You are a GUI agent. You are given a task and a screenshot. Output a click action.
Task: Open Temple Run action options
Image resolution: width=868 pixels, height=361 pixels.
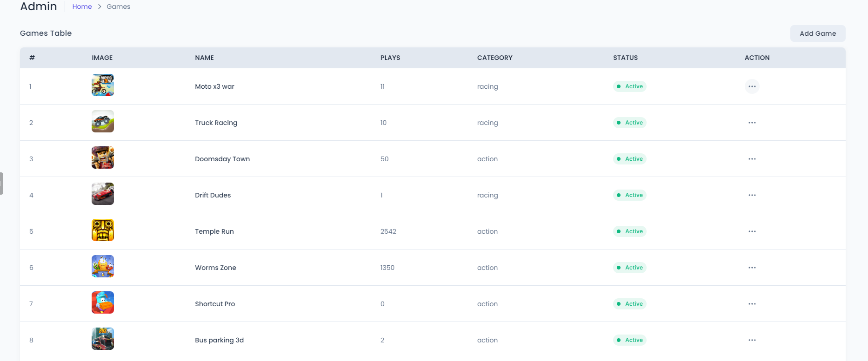pos(752,231)
